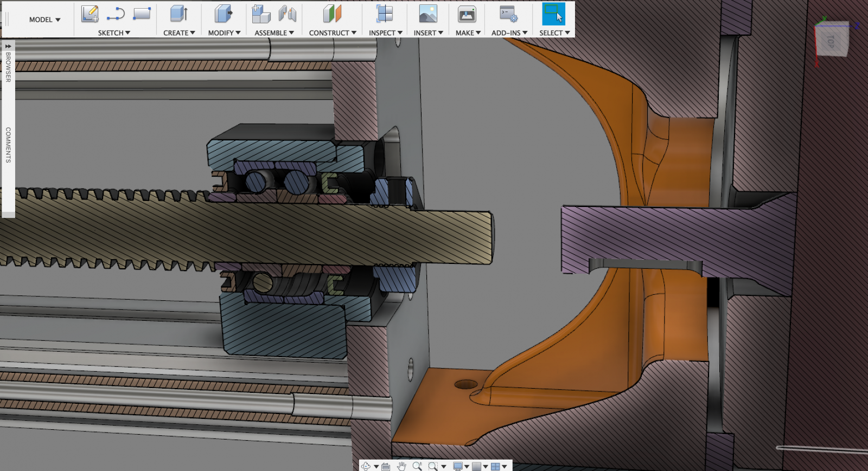Click the TOP face of ViewCube
This screenshot has width=868, height=471.
(x=831, y=40)
